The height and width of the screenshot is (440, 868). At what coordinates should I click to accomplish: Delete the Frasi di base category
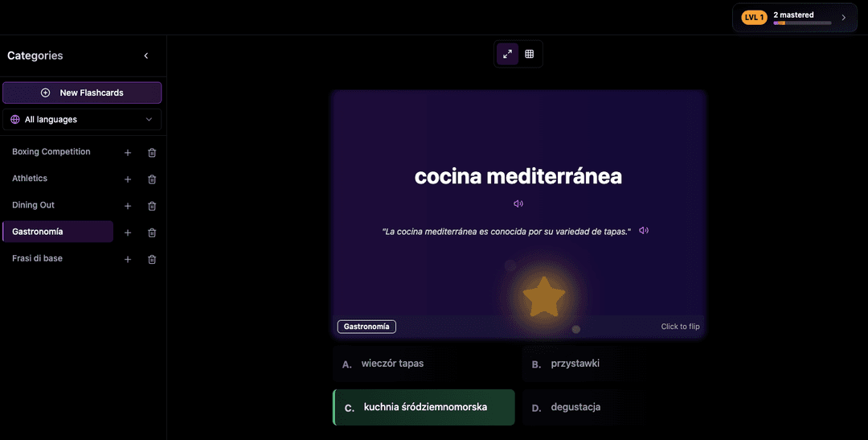[x=152, y=260]
